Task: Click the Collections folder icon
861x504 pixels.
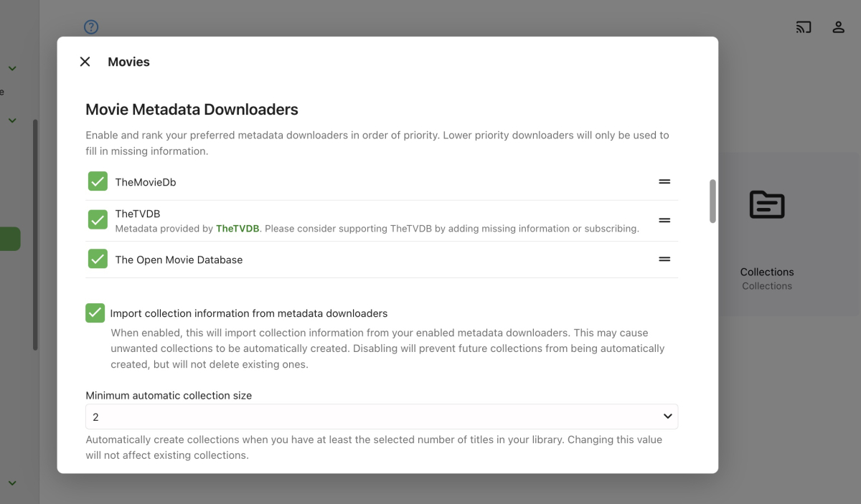Action: [x=767, y=205]
